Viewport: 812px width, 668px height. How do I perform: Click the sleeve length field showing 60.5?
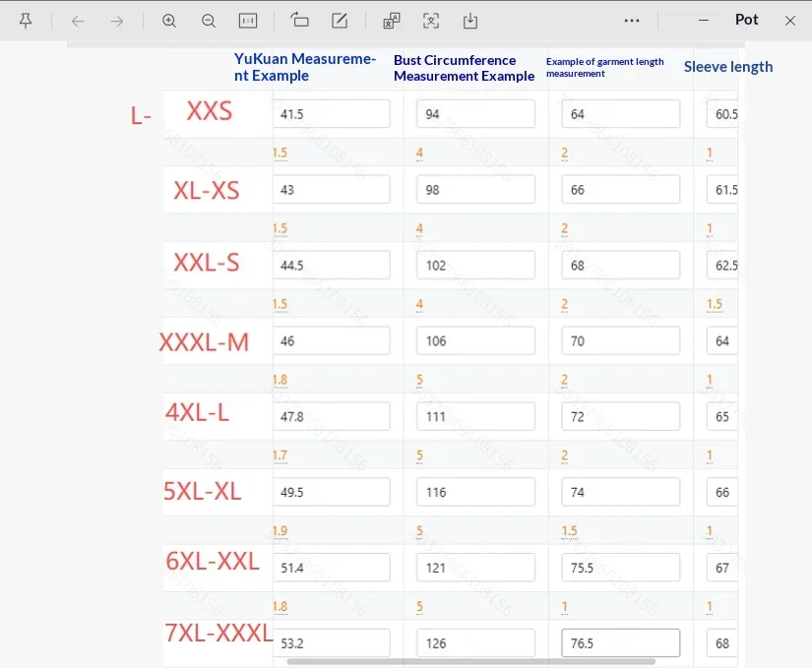coord(721,114)
